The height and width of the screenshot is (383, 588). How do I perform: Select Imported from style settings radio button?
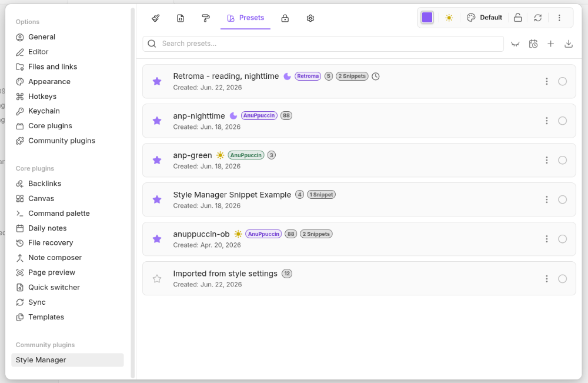pyautogui.click(x=563, y=279)
